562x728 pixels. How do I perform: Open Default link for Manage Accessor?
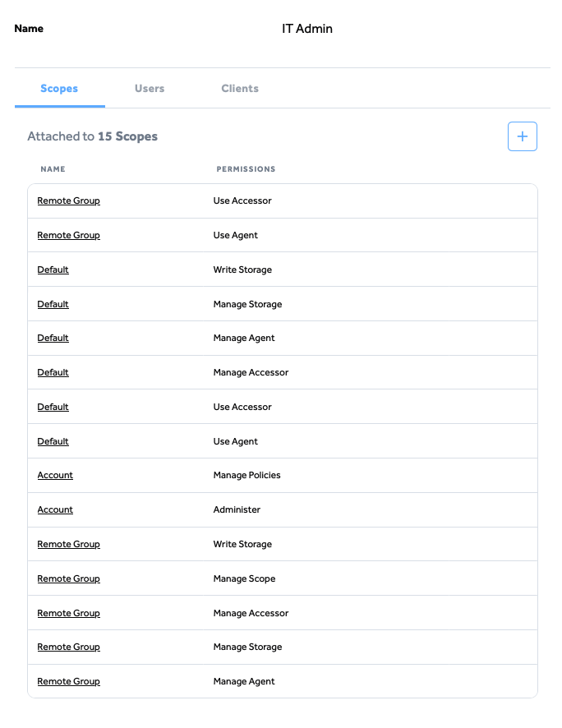click(53, 372)
